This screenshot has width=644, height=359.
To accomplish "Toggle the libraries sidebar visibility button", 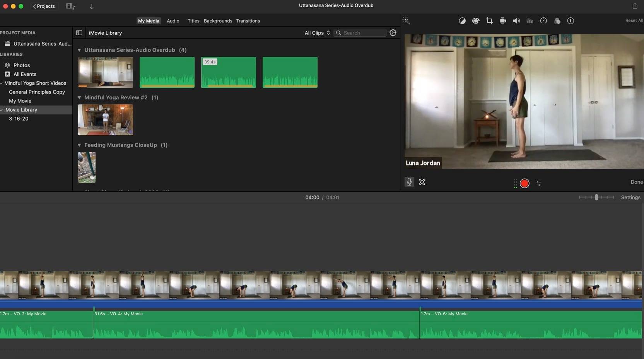I will pos(79,33).
